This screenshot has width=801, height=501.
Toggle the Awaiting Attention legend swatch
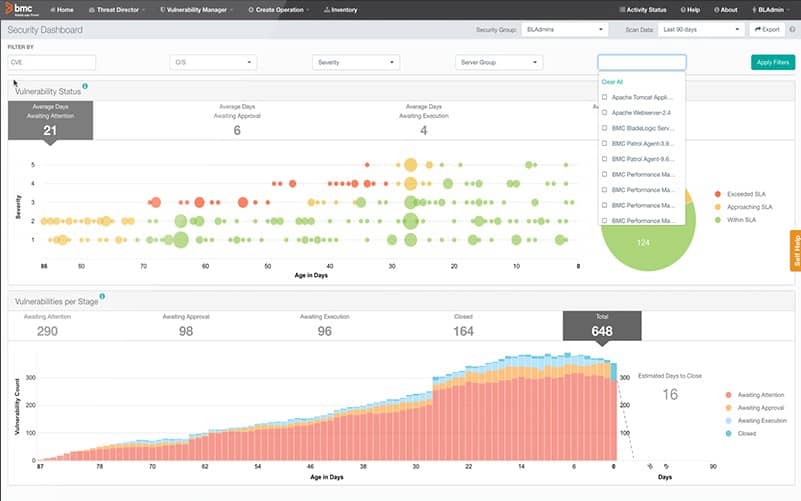pos(728,395)
